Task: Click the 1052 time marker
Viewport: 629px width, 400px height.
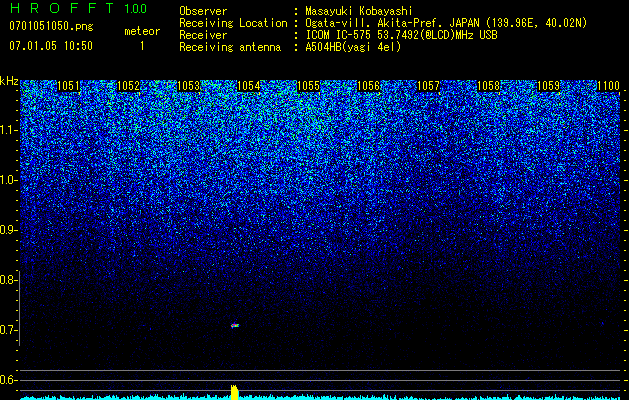Action: [x=129, y=86]
